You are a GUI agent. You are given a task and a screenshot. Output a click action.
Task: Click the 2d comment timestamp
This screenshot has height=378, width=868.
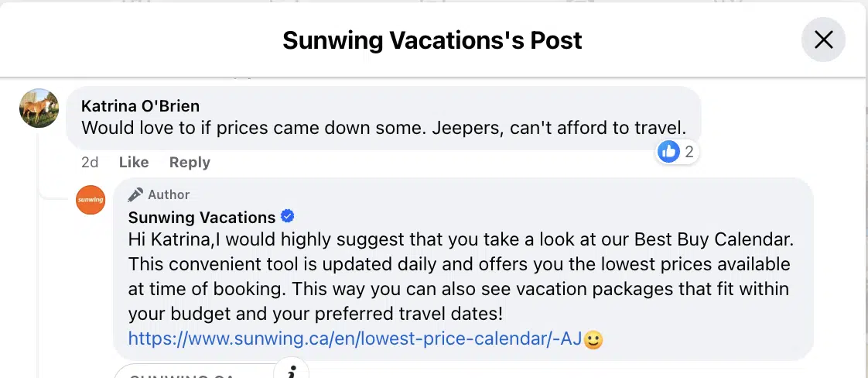click(91, 162)
